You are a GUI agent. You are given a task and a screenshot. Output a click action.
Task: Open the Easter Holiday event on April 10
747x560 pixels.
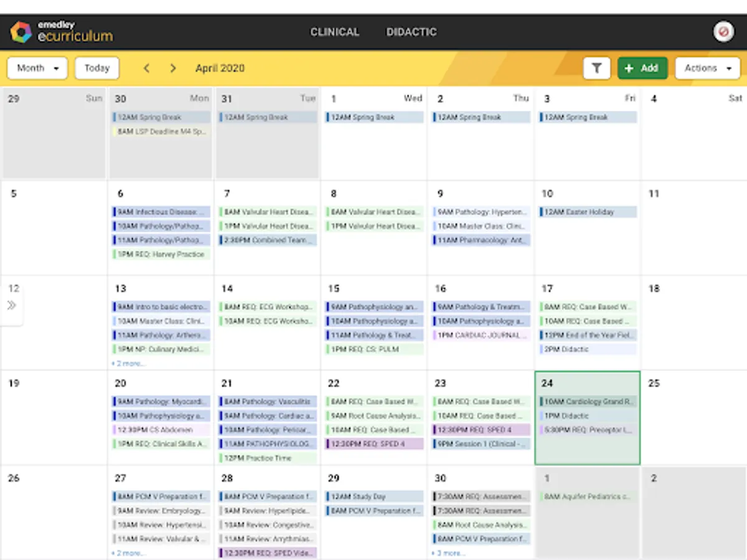tap(587, 212)
